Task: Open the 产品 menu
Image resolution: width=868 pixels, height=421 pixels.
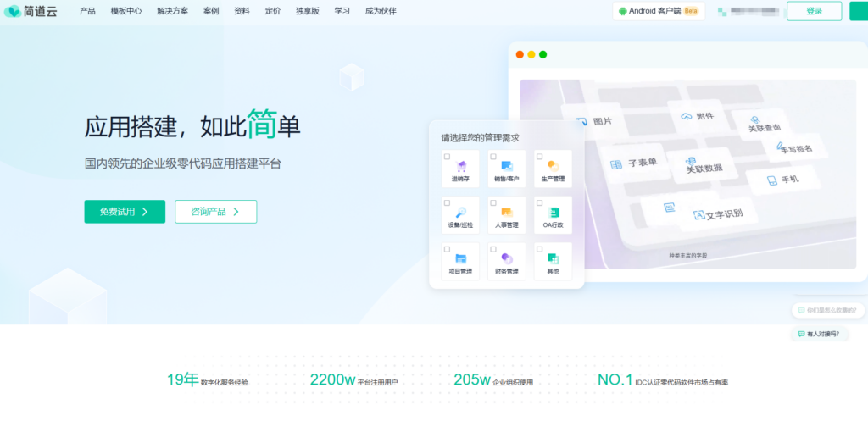Action: (x=87, y=11)
